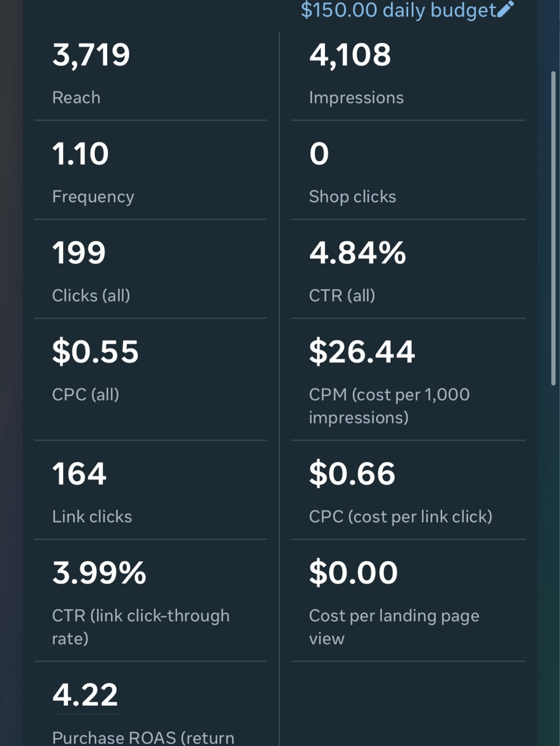Click the 4.84% CTR (all) value
The height and width of the screenshot is (746, 560).
(357, 253)
